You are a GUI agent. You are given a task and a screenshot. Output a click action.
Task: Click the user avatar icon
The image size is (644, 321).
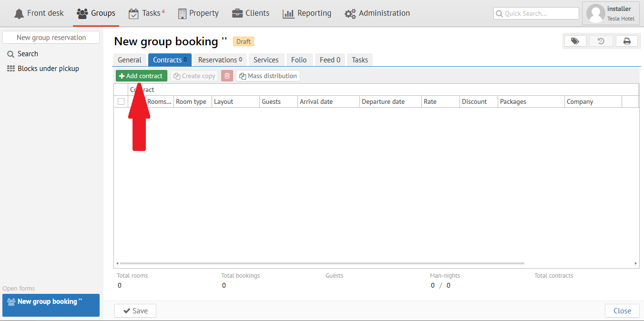click(x=595, y=13)
